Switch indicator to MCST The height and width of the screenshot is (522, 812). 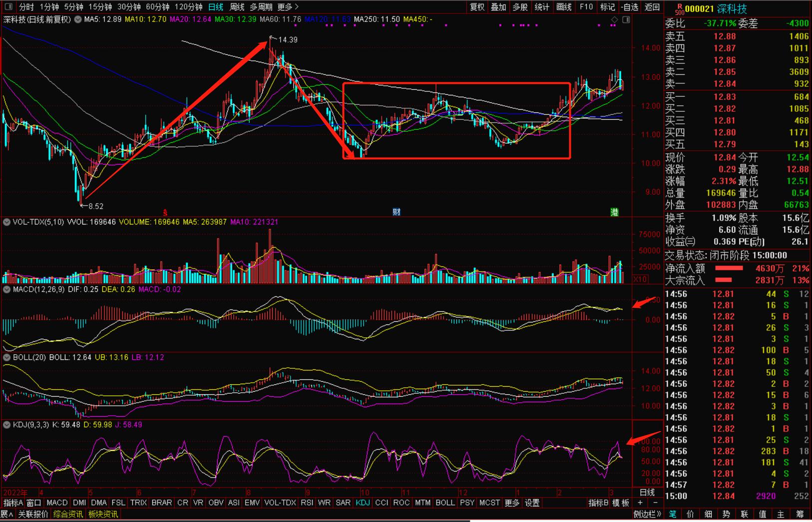[489, 503]
